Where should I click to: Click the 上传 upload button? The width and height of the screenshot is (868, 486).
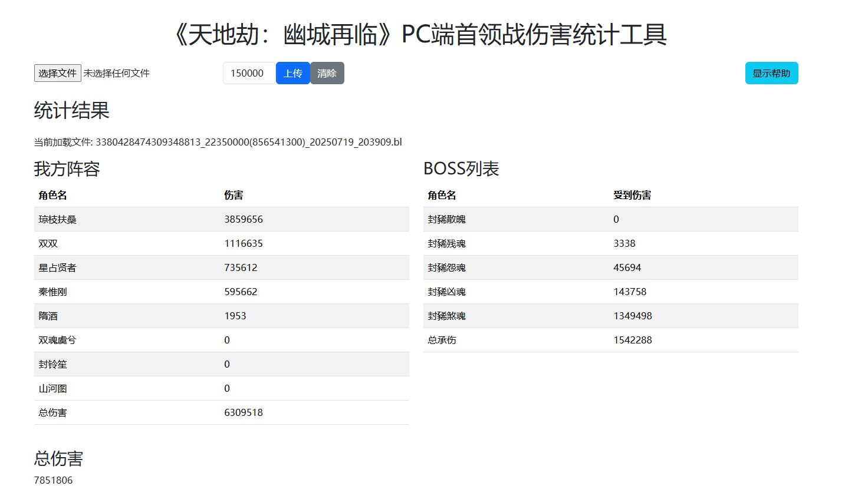(293, 73)
